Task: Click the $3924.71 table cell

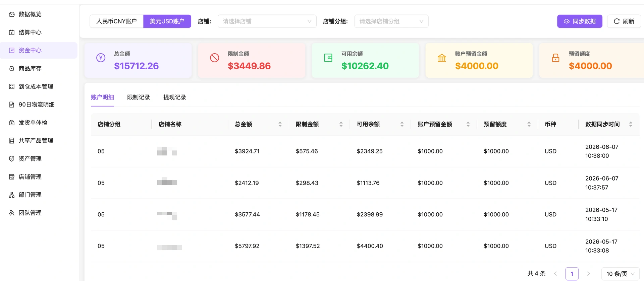Action: point(247,151)
